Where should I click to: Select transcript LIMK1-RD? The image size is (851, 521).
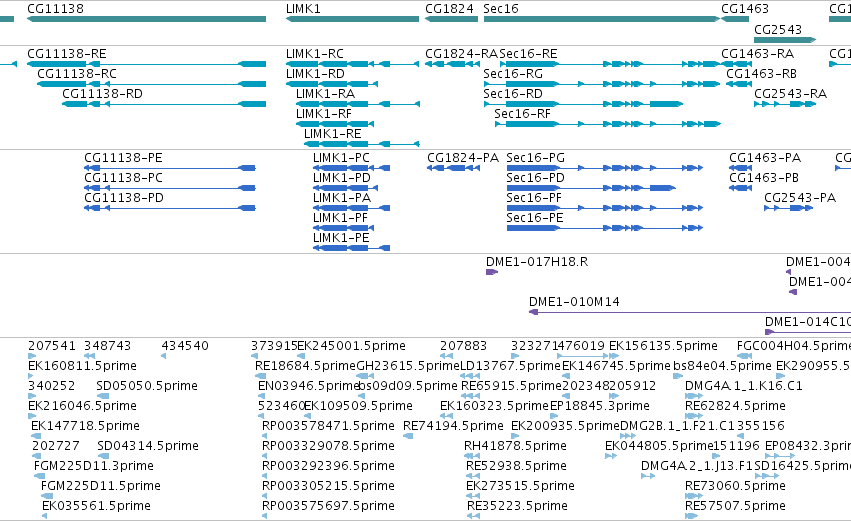(315, 74)
